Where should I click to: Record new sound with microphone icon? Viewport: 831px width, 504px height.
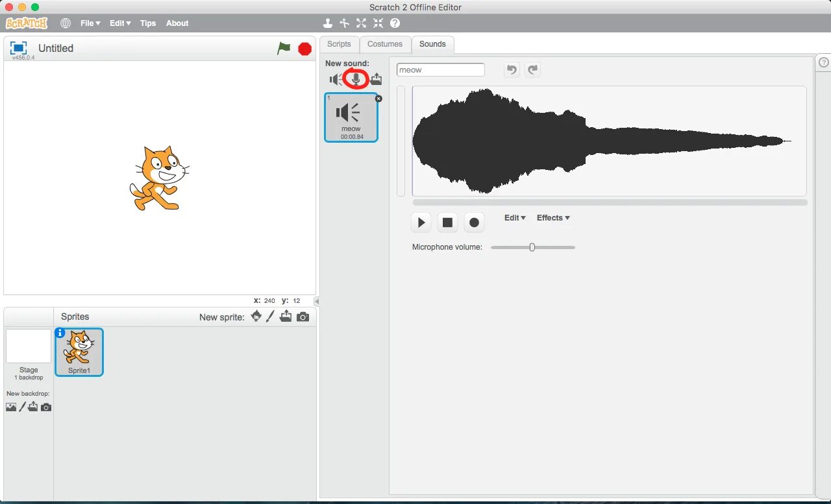point(356,79)
